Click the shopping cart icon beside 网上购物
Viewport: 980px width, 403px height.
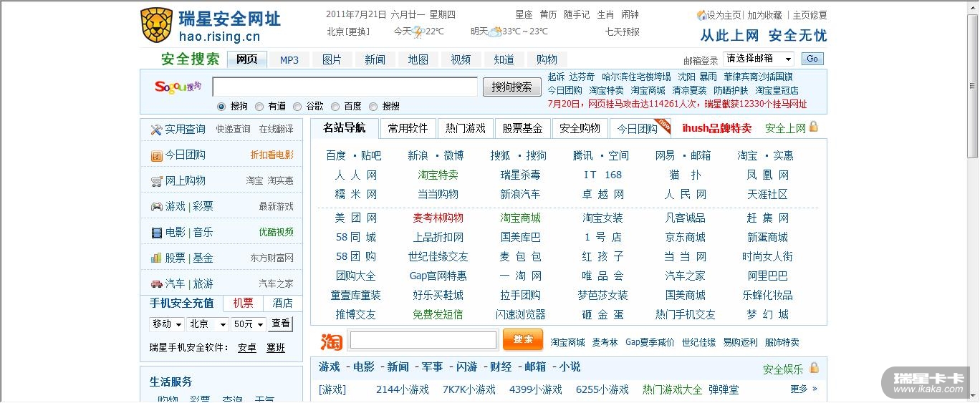(156, 181)
